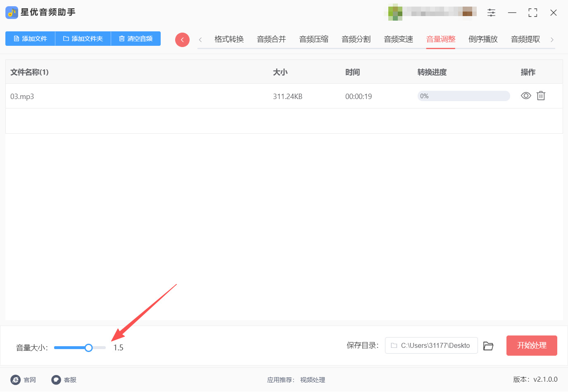Open the 音频提取 tab
This screenshot has width=568, height=392.
(x=525, y=39)
